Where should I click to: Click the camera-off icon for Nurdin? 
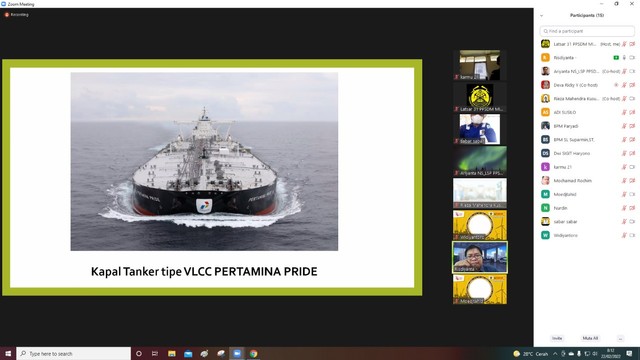pos(632,208)
